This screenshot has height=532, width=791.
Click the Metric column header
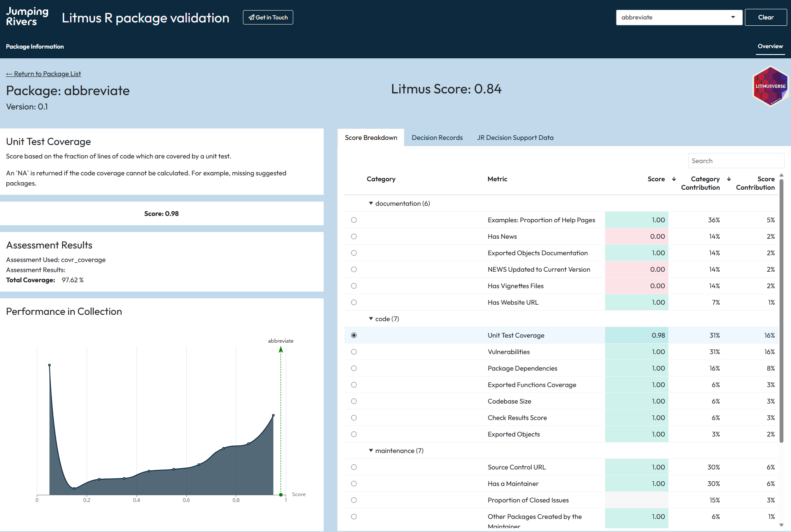point(497,179)
